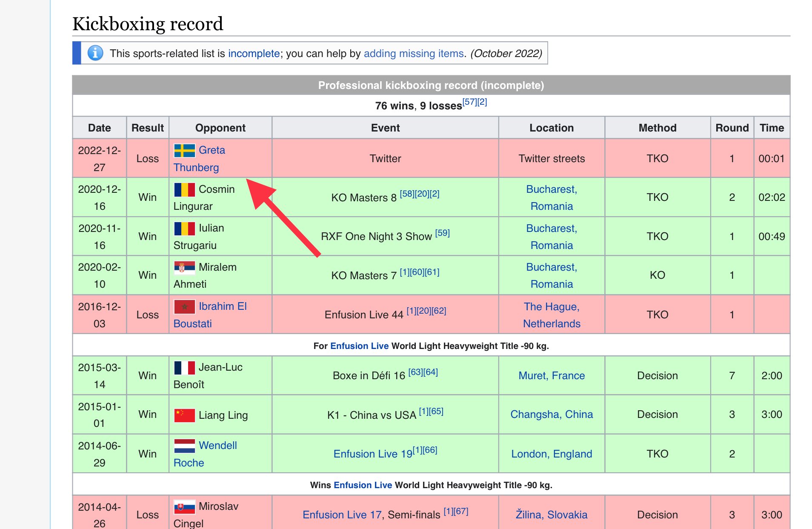Visit The Hague, Netherlands location link

(552, 315)
